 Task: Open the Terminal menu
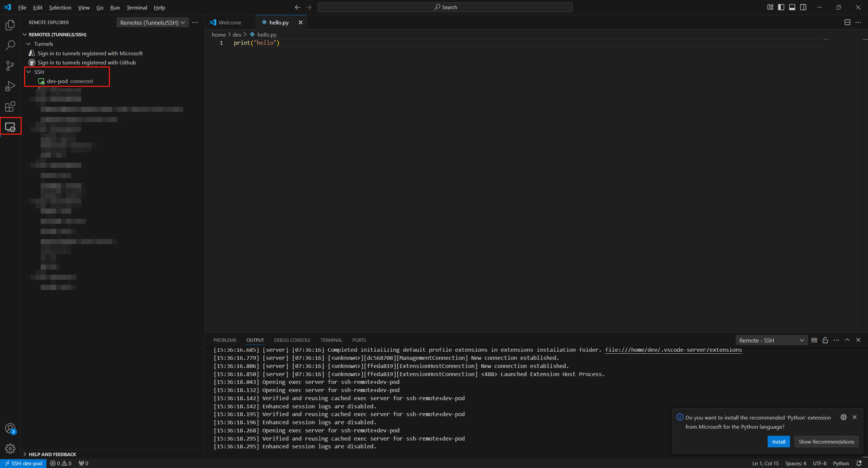tap(137, 7)
